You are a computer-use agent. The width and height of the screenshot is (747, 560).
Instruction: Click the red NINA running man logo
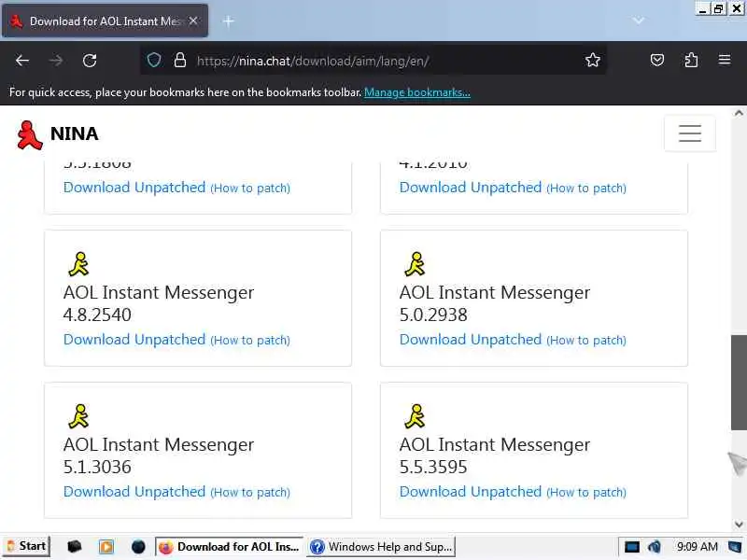click(29, 134)
